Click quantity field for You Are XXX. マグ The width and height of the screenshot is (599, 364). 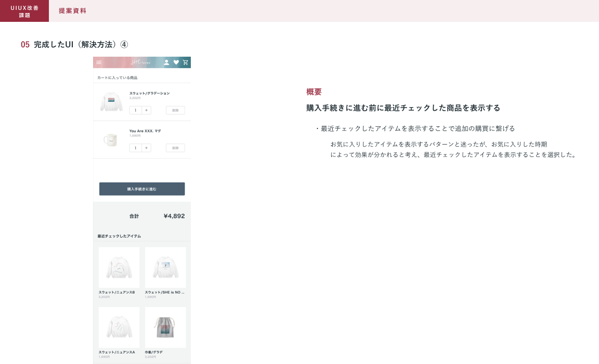135,148
